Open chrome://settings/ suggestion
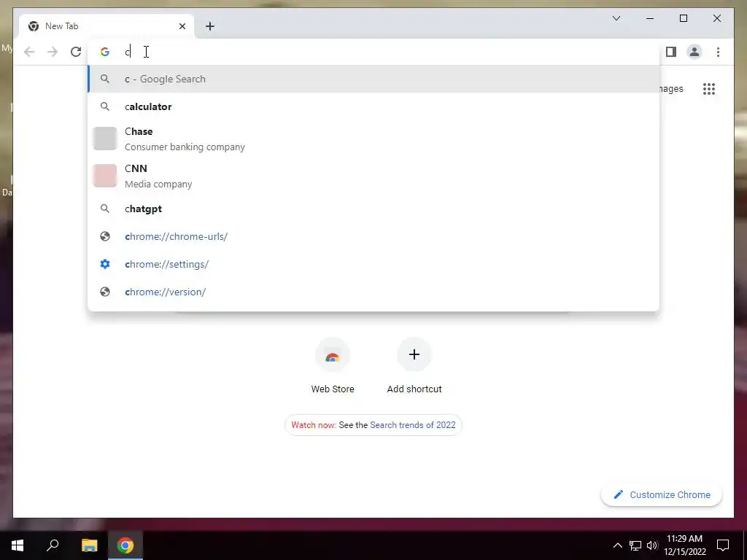747x560 pixels. tap(374, 264)
